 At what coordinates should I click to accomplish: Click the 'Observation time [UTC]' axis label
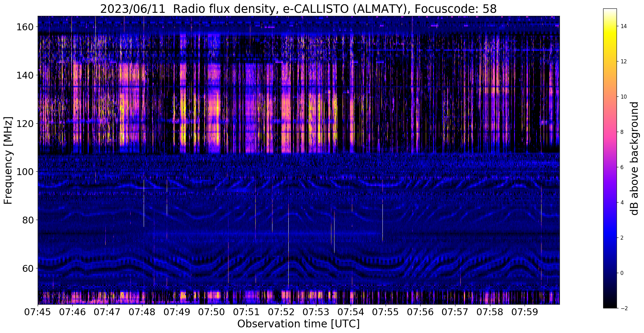point(298,324)
